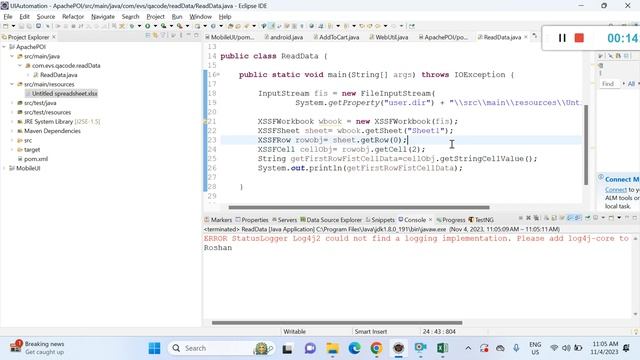Close the Console view tab

430,220
